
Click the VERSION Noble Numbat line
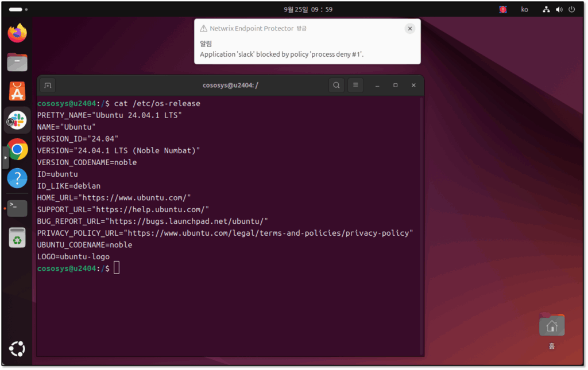pos(118,151)
